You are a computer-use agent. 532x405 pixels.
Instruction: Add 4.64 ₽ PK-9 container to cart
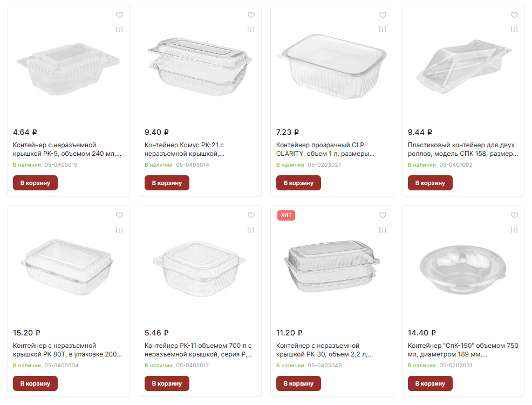(x=35, y=183)
